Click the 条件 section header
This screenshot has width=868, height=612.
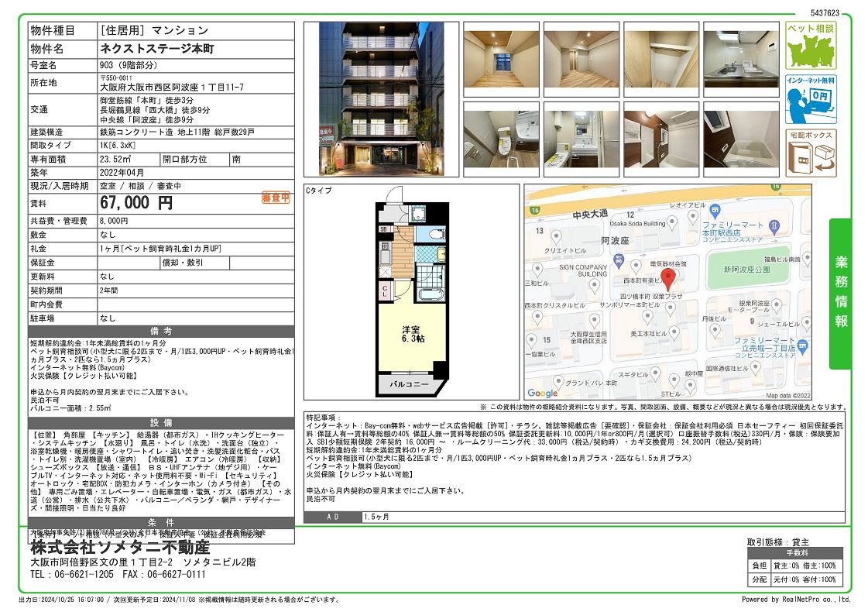[161, 522]
